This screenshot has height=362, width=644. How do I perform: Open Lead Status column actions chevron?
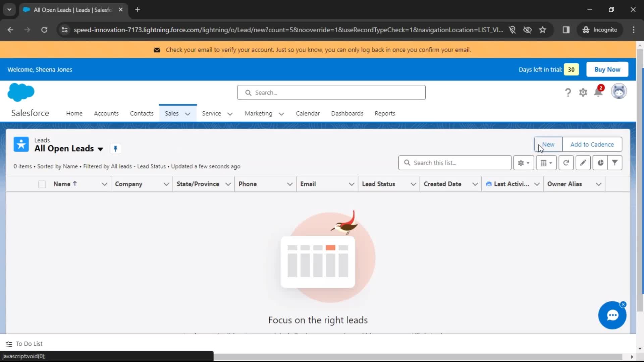413,184
